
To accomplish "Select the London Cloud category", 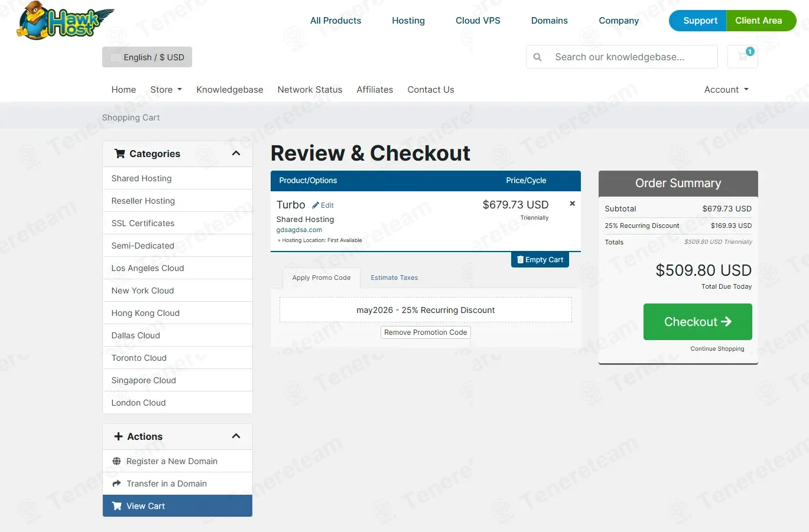I will [177, 403].
